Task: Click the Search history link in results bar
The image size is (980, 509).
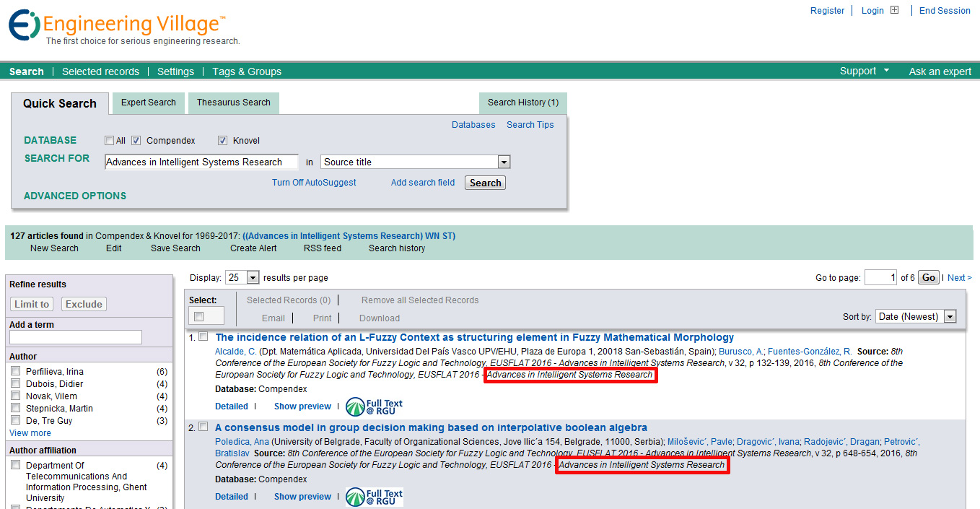Action: [x=397, y=248]
